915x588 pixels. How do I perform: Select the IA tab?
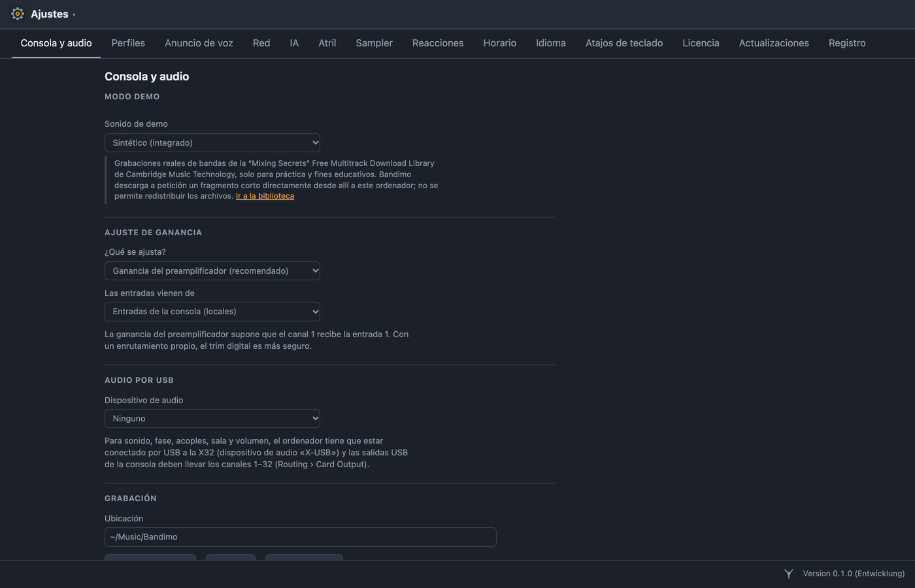point(294,43)
